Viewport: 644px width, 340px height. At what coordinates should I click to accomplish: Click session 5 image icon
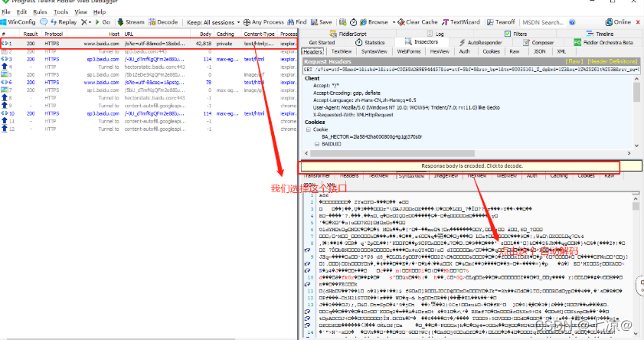[5, 75]
